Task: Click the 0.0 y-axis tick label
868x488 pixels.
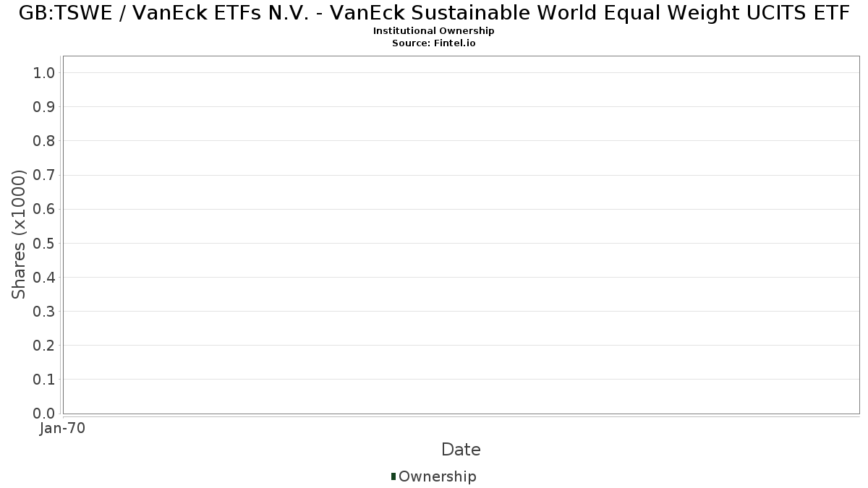Action: click(44, 414)
